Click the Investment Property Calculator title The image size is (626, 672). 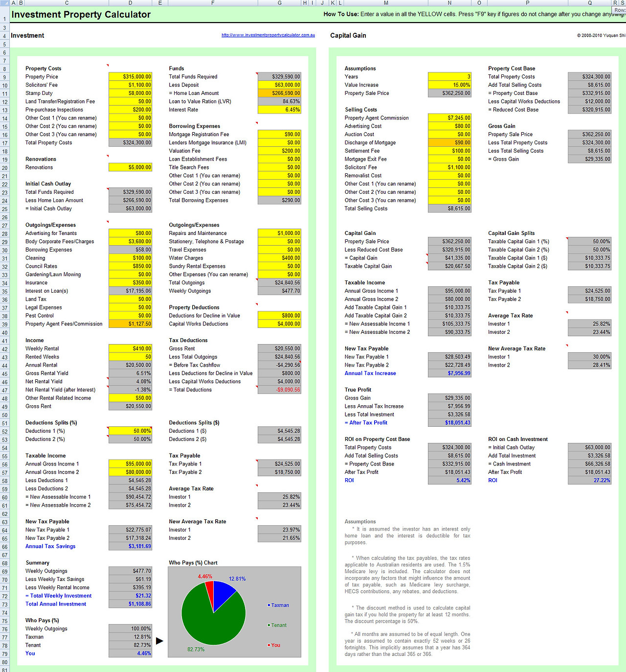click(81, 15)
